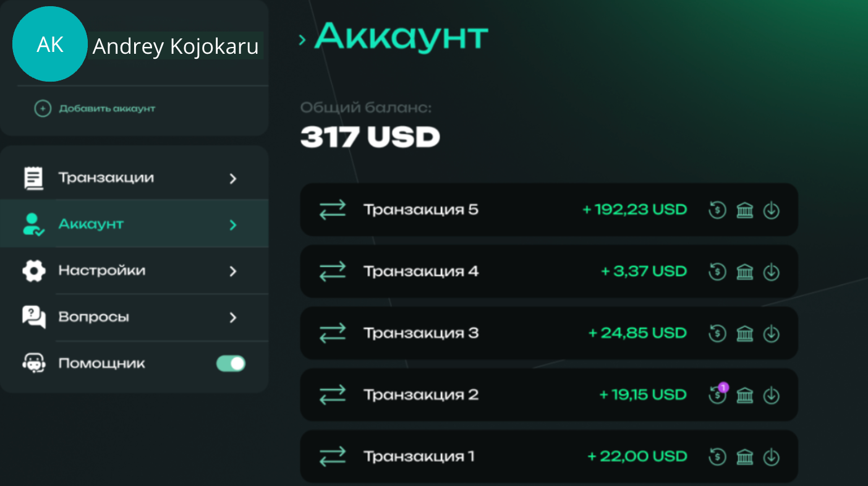Click Добавить аккаунт button
868x486 pixels.
click(x=95, y=109)
